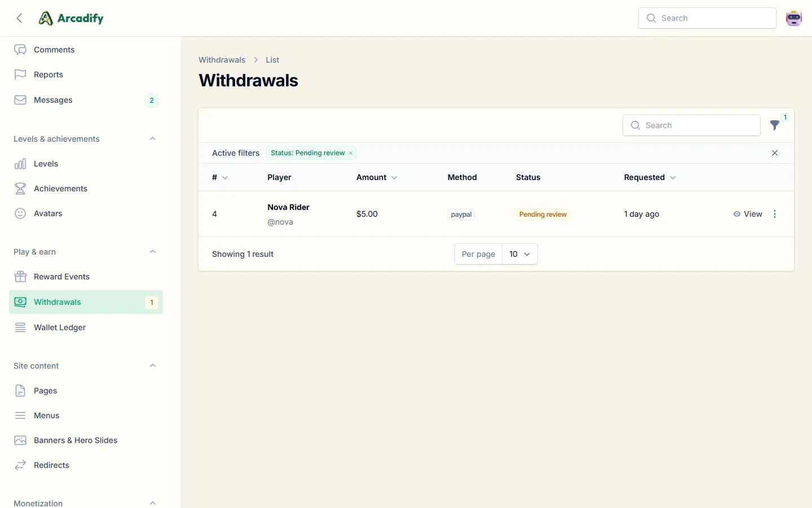The image size is (812, 508).
Task: Click the Messages unread count badge
Action: coord(152,100)
